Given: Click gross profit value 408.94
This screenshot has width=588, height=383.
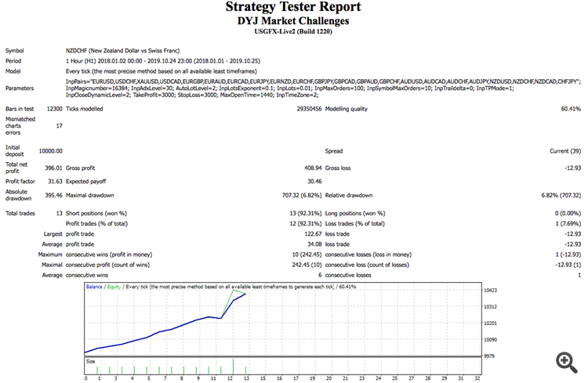Looking at the screenshot, I should [313, 168].
